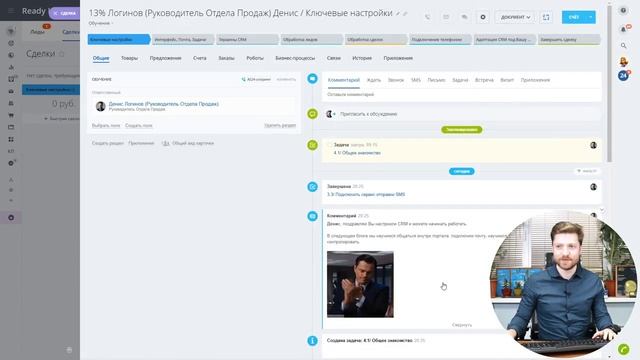The width and height of the screenshot is (640, 360).
Task: Switch to the История tab
Action: click(x=362, y=58)
